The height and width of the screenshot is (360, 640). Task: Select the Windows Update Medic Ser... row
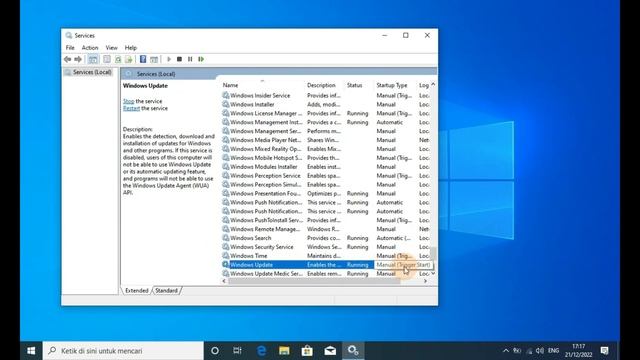pyautogui.click(x=326, y=274)
